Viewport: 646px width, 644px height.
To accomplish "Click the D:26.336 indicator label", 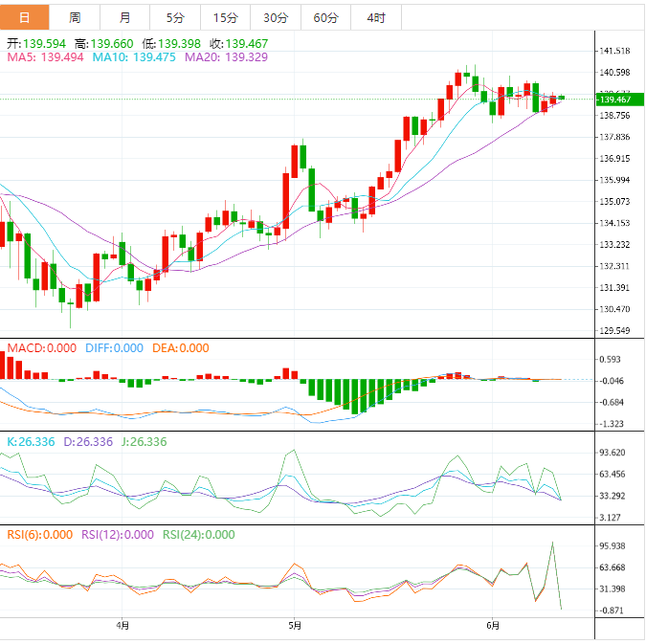I will [88, 442].
